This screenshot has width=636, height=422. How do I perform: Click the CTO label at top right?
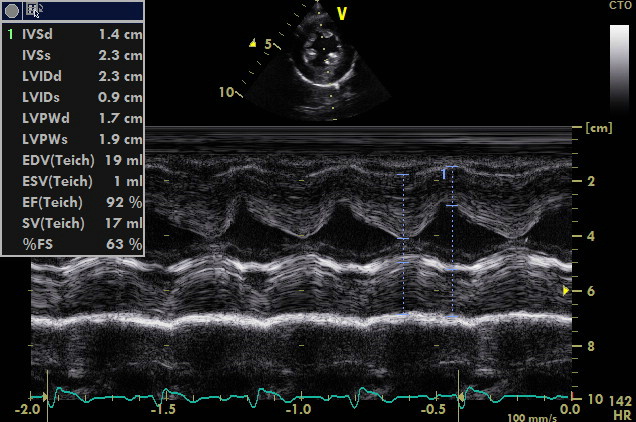[x=620, y=7]
